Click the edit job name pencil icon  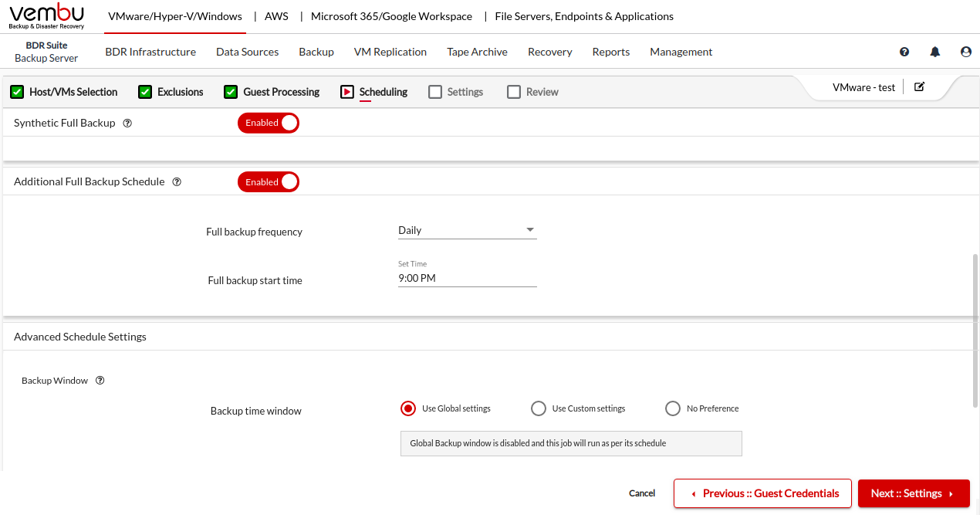(x=919, y=87)
